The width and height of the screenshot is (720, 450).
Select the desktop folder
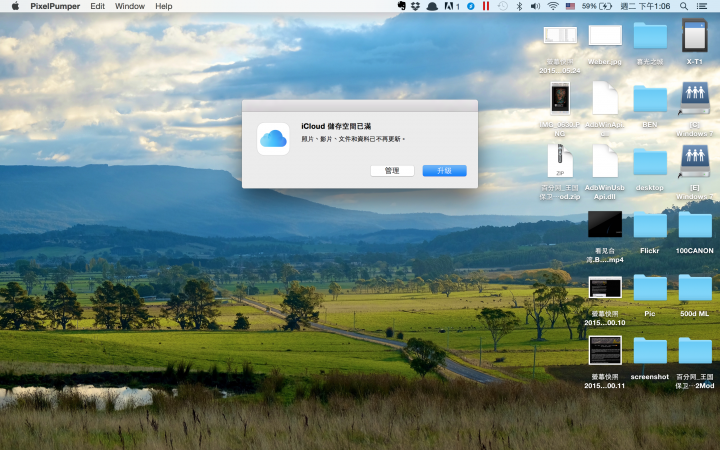click(x=650, y=162)
